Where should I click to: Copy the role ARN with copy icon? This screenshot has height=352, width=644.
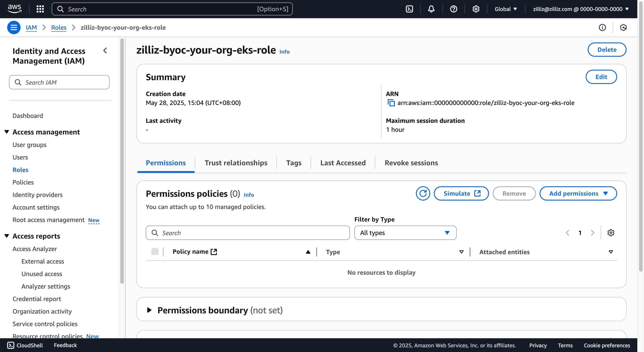pos(391,103)
